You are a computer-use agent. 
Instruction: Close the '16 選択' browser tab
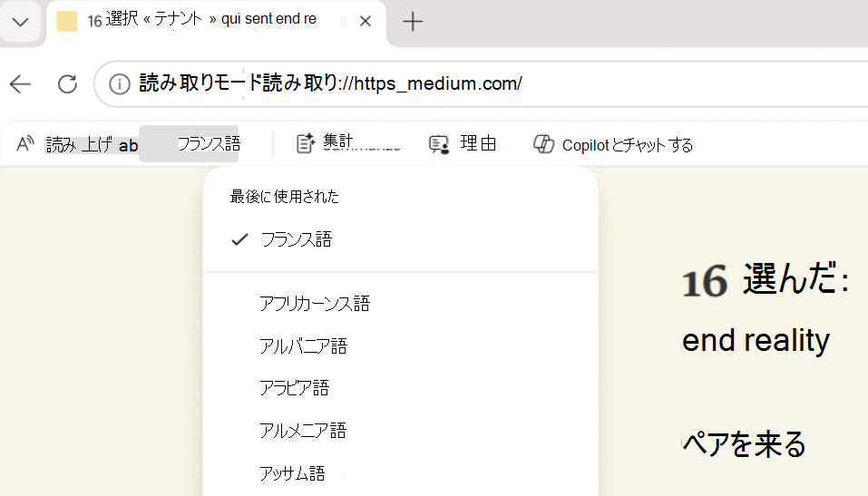point(366,22)
